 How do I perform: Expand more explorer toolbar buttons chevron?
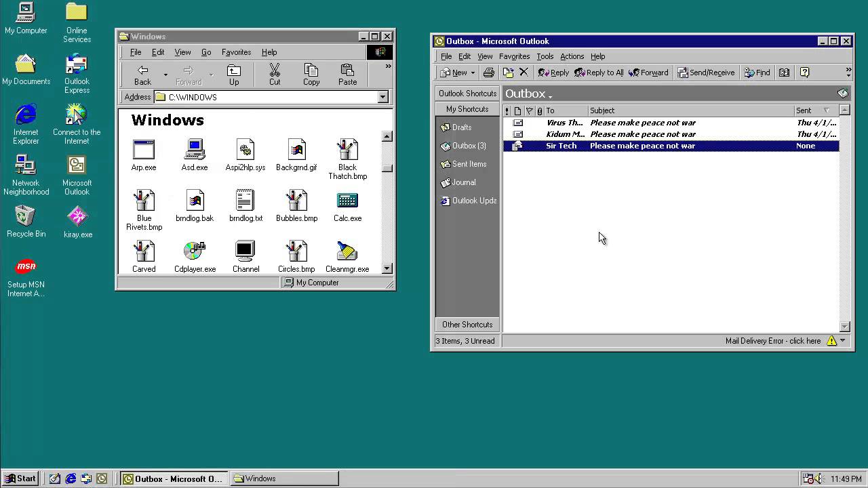388,66
